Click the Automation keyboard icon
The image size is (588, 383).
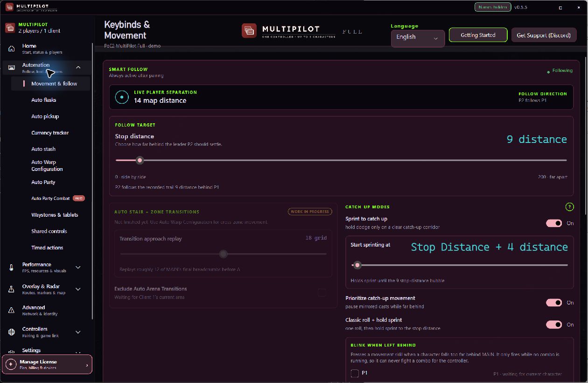coord(12,68)
